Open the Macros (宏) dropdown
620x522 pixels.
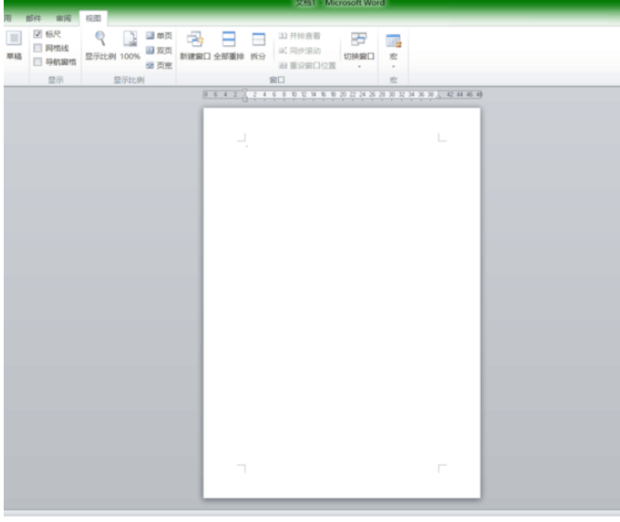[393, 49]
